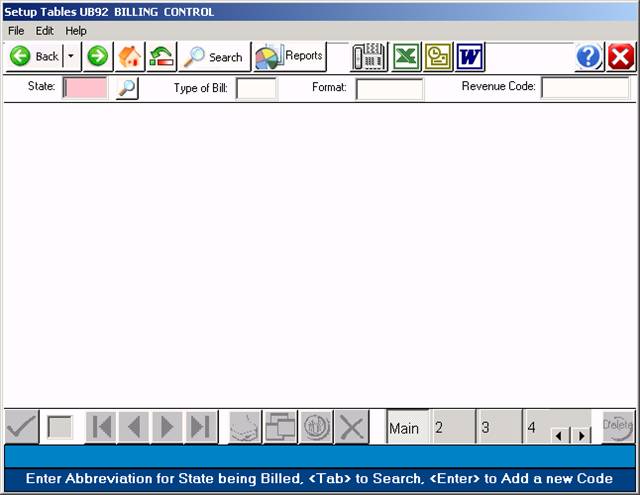Select the Main tab
Screen dimensions: 640x495
pyautogui.click(x=404, y=427)
